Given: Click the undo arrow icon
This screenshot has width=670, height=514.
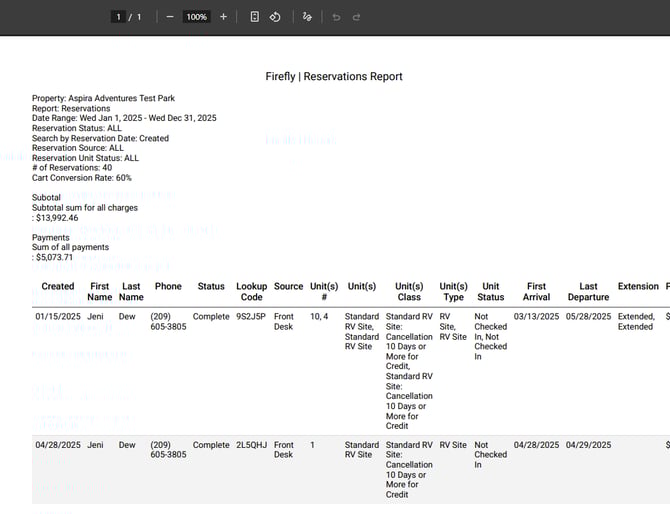Looking at the screenshot, I should point(336,17).
